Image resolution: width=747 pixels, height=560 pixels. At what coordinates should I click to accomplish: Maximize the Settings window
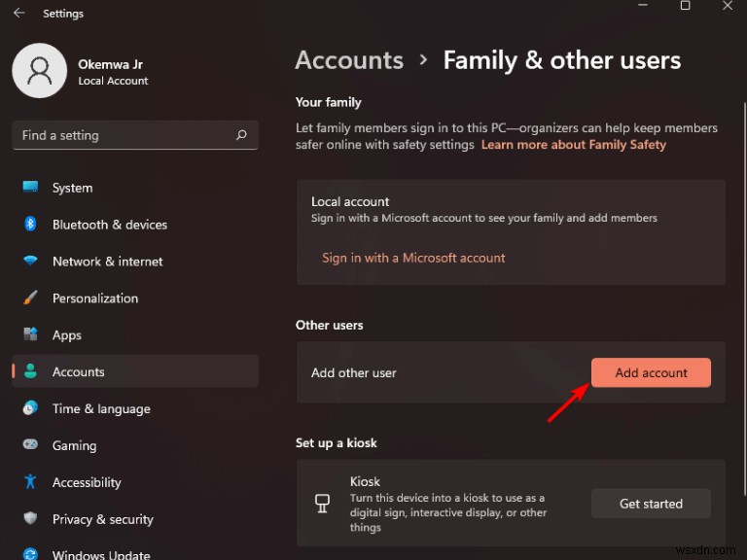point(685,6)
